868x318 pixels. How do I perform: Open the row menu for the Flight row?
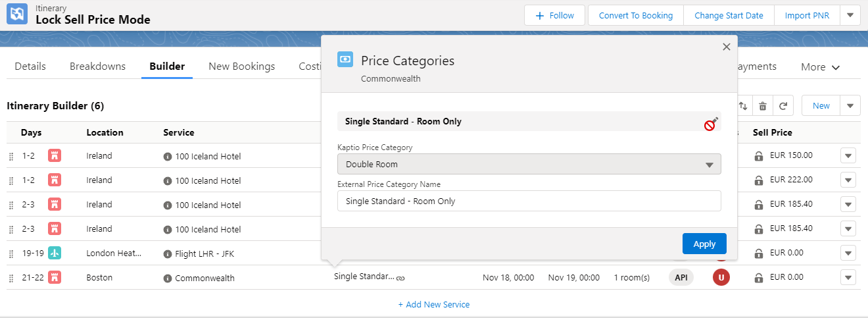pyautogui.click(x=849, y=253)
